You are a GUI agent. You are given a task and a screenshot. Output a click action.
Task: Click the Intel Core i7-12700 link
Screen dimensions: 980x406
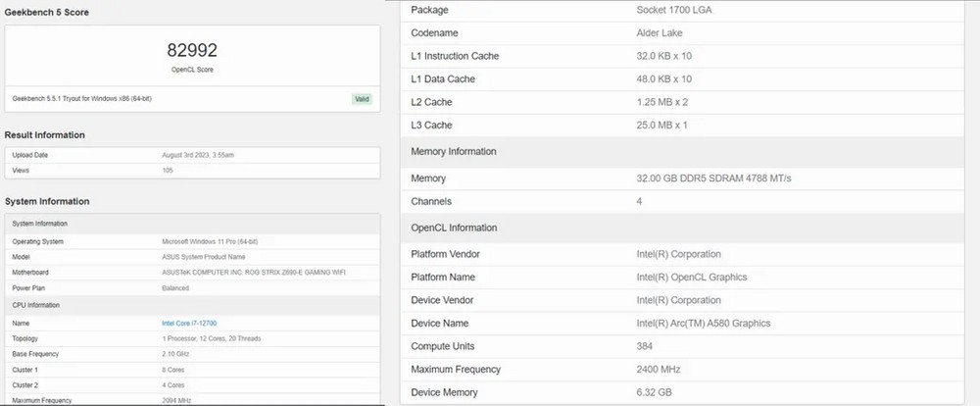point(189,322)
